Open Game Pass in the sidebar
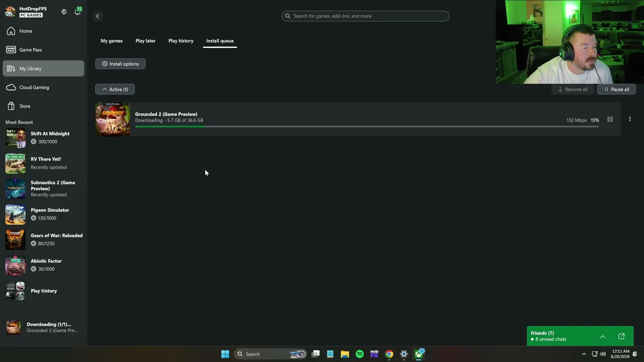 pyautogui.click(x=43, y=50)
